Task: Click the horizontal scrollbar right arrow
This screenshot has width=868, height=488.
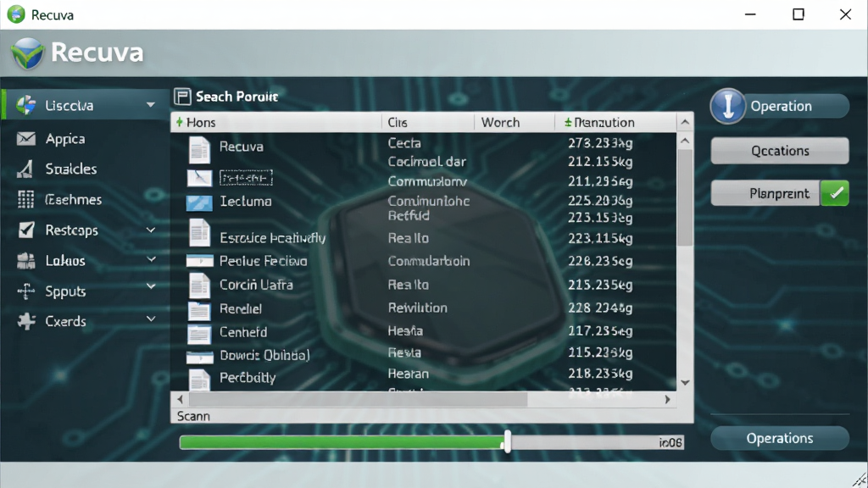Action: [x=668, y=399]
